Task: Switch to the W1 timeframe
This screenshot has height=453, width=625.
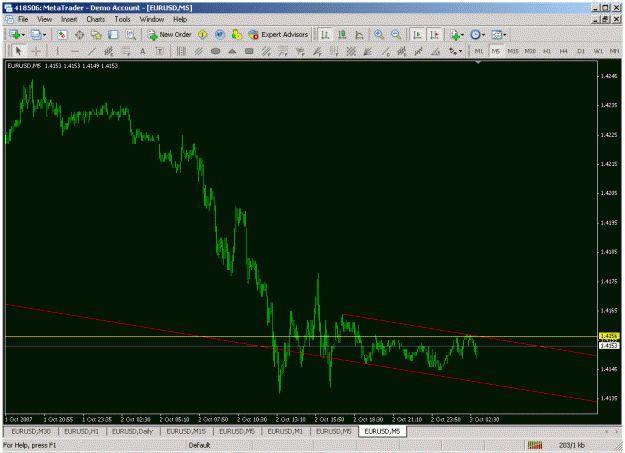Action: pyautogui.click(x=598, y=51)
